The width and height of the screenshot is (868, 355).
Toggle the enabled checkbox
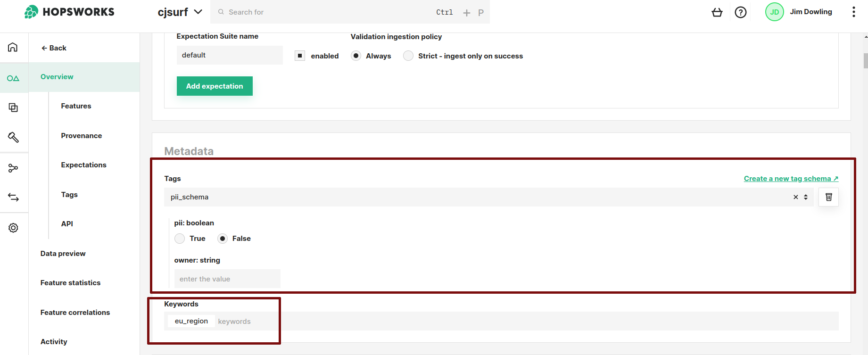(300, 56)
